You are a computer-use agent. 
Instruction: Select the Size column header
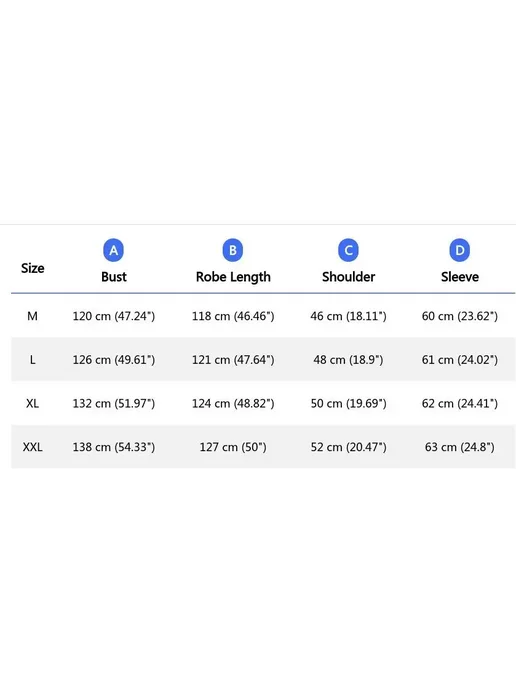(x=32, y=268)
